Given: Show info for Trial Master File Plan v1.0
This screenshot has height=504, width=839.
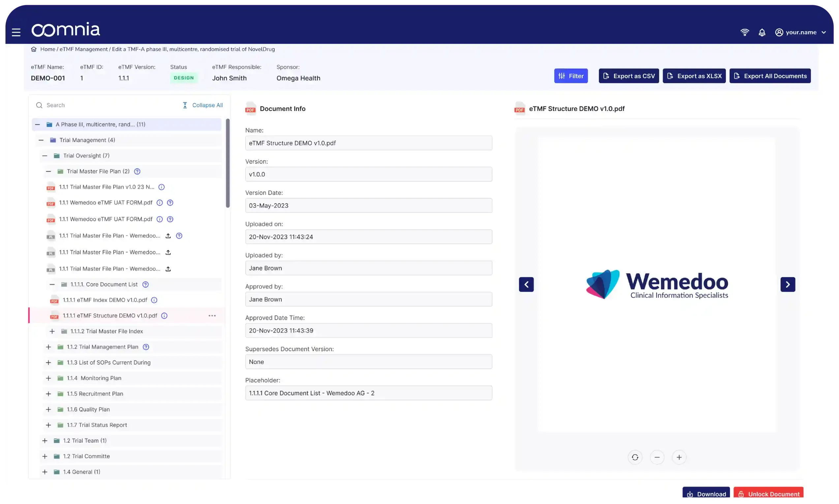Looking at the screenshot, I should coord(162,187).
